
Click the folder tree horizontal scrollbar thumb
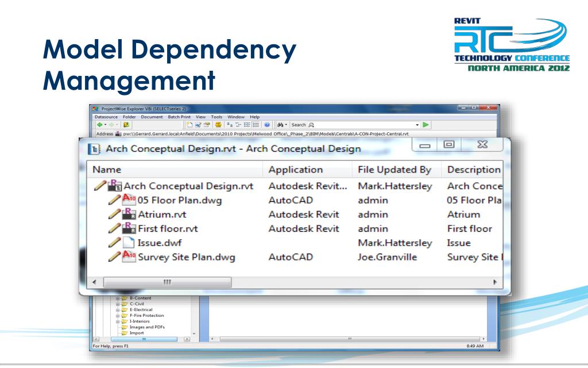click(x=144, y=339)
